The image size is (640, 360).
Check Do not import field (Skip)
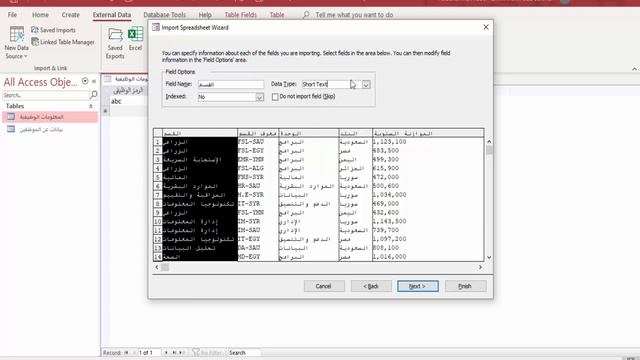[275, 97]
